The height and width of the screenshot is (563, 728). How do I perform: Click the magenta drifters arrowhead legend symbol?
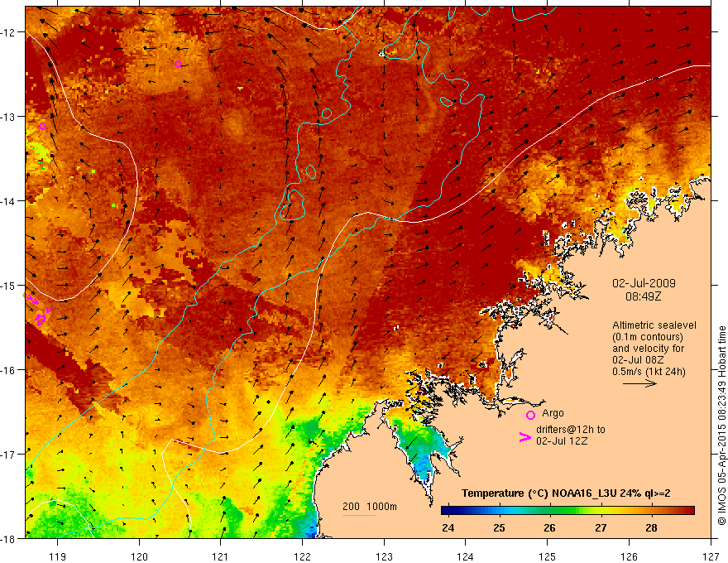(524, 437)
